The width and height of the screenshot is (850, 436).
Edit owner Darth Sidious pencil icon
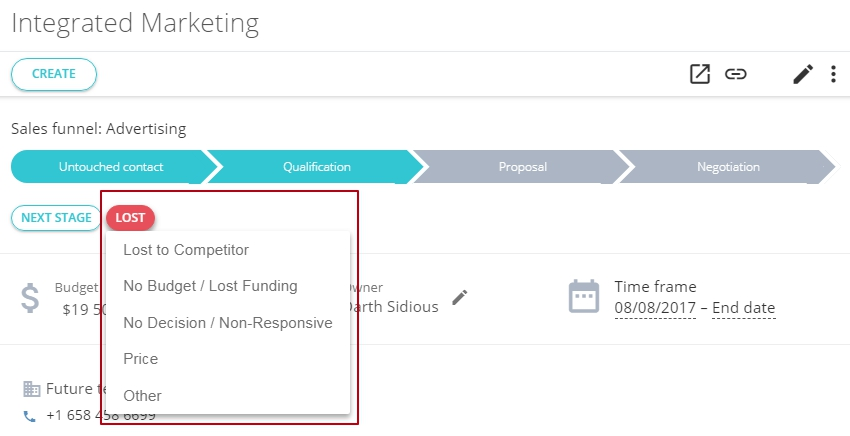coord(460,297)
